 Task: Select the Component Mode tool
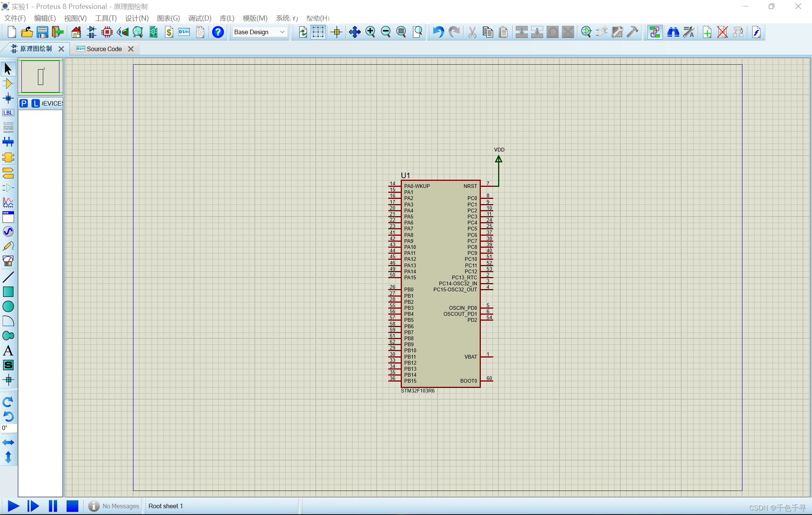8,83
